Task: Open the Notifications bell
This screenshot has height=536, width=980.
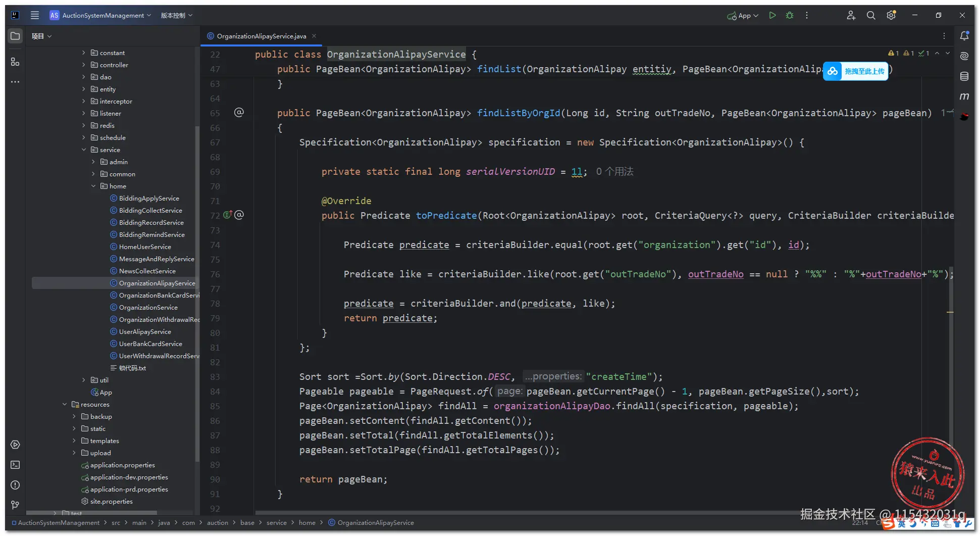Action: [964, 36]
